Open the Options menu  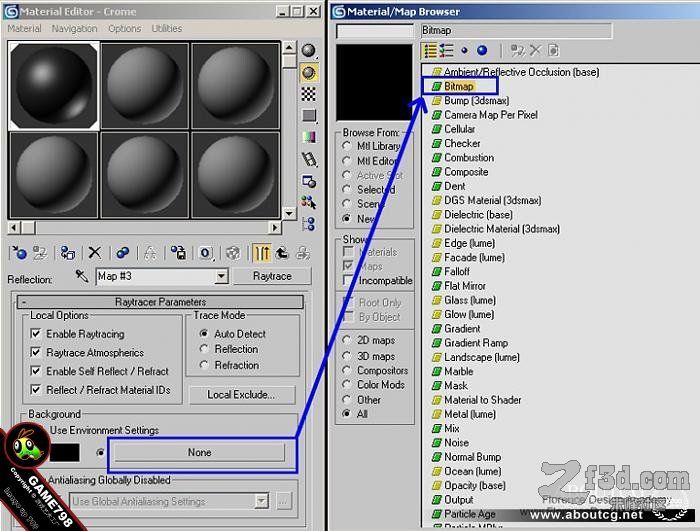(x=125, y=29)
